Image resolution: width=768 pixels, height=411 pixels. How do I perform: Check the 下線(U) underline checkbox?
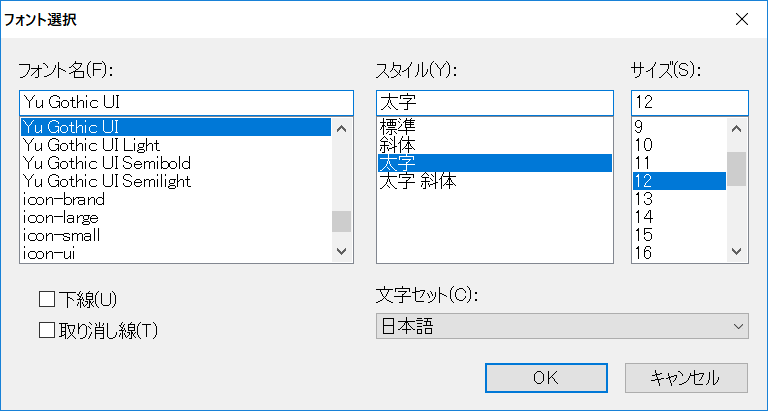(x=47, y=299)
